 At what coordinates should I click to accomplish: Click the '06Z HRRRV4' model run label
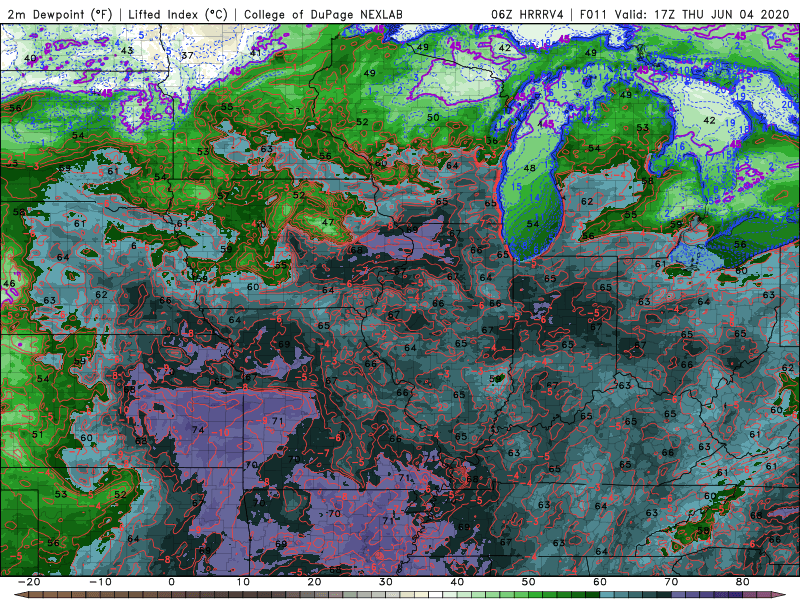(x=527, y=14)
